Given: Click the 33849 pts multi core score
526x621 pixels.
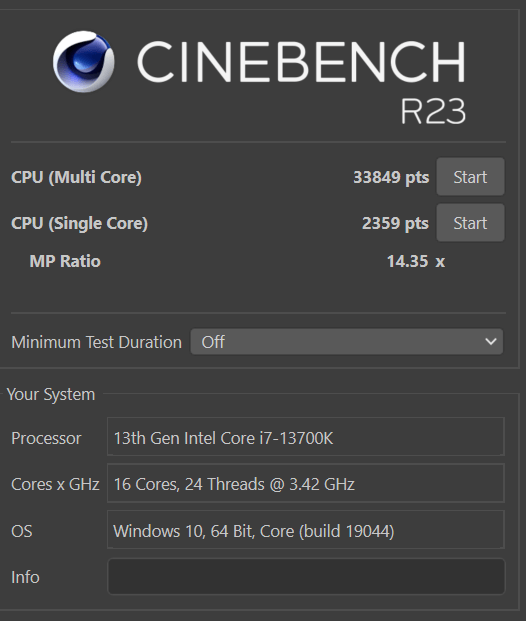Looking at the screenshot, I should point(391,177).
